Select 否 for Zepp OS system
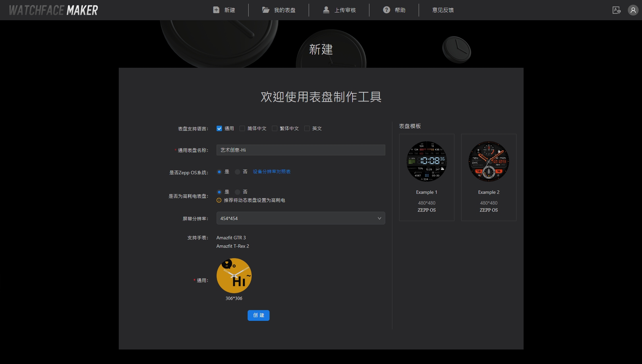 pos(238,172)
